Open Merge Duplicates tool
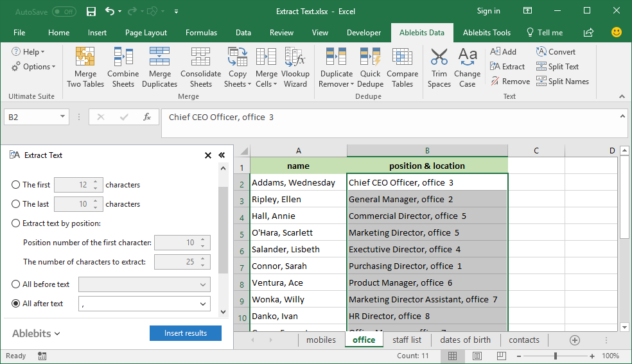 (160, 67)
